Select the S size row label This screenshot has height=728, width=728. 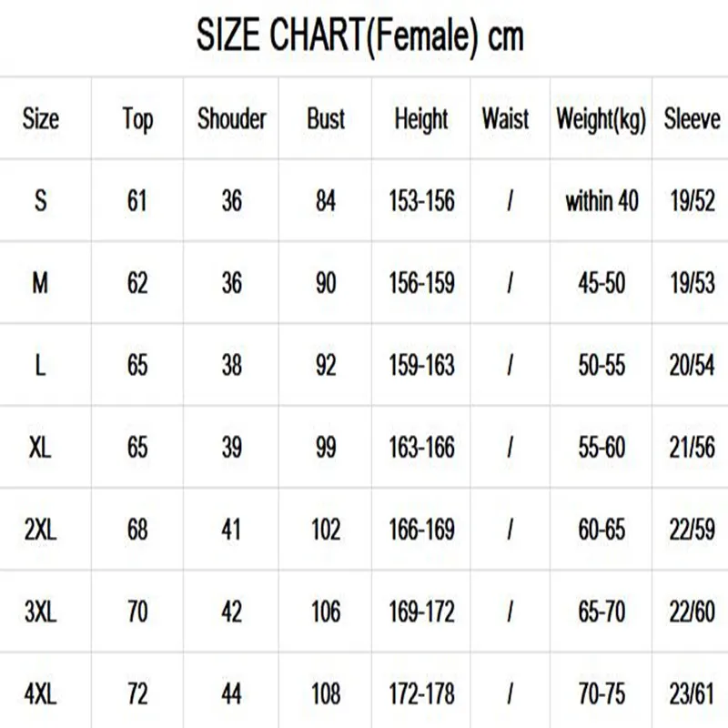point(41,200)
